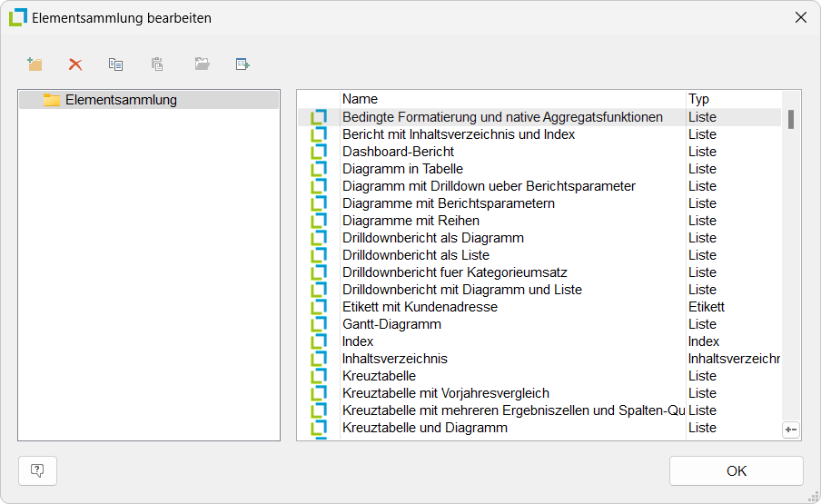Sort list by the Name column header
Image resolution: width=821 pixels, height=504 pixels.
tap(513, 99)
